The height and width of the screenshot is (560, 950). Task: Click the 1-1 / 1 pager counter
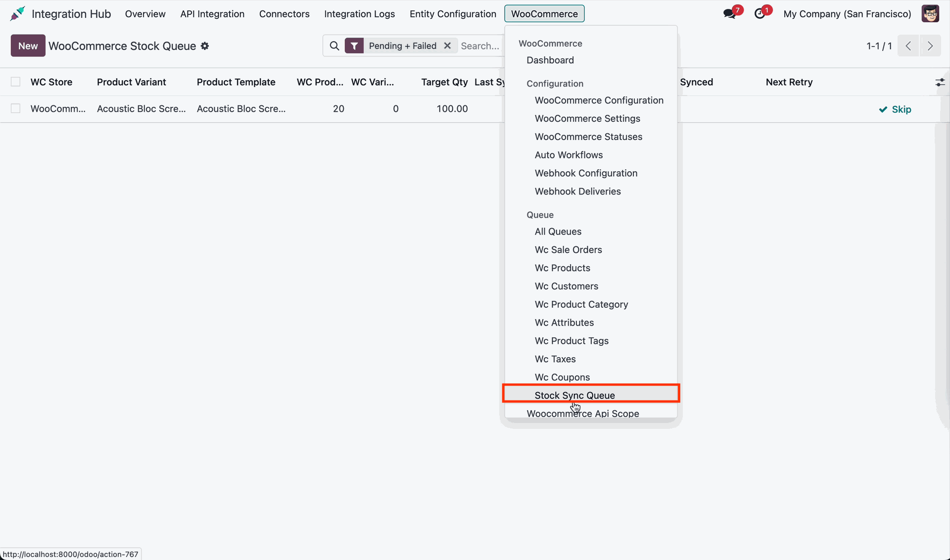pos(879,46)
